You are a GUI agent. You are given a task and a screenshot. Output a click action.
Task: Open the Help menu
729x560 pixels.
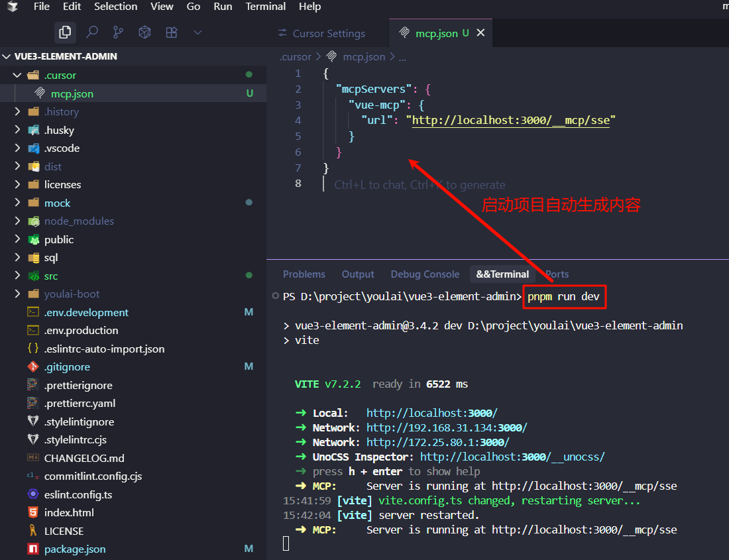[309, 7]
